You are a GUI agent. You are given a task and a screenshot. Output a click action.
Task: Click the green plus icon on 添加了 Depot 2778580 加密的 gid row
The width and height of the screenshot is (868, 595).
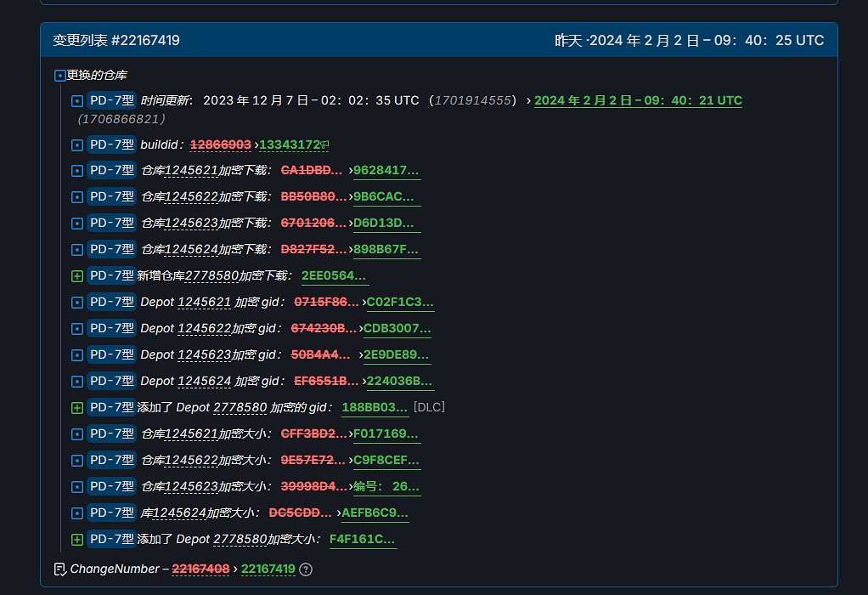76,407
